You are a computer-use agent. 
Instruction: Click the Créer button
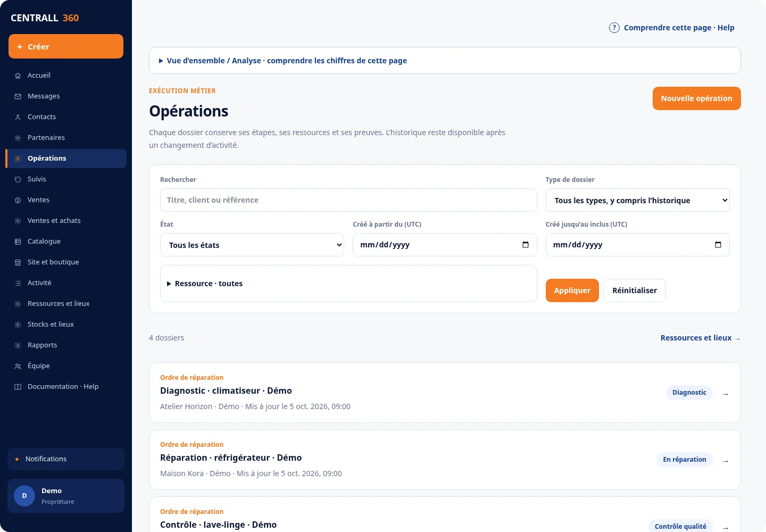point(66,46)
